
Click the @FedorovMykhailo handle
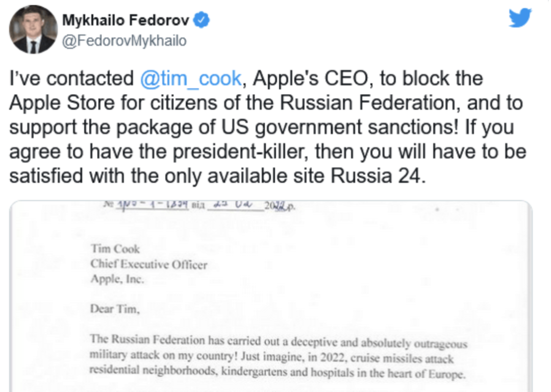(124, 41)
